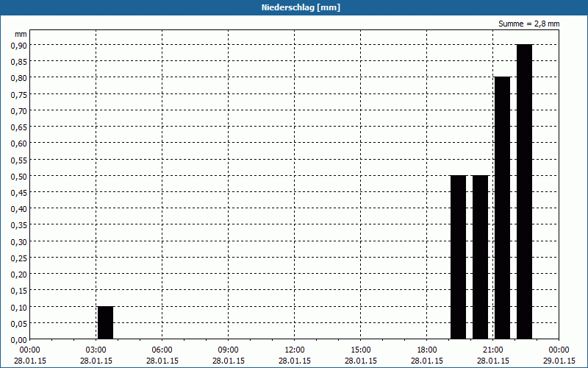Click the 0,80 mm precipitation bar
This screenshot has height=368, width=588.
click(502, 208)
